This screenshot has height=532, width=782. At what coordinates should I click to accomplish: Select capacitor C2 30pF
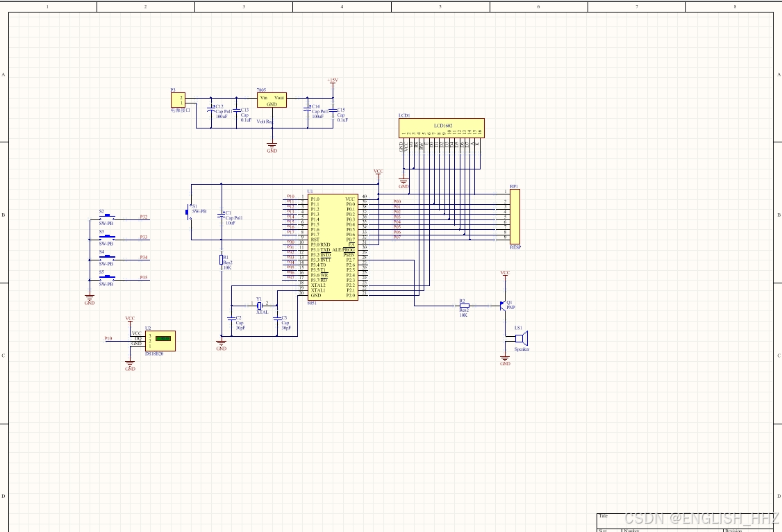[231, 318]
